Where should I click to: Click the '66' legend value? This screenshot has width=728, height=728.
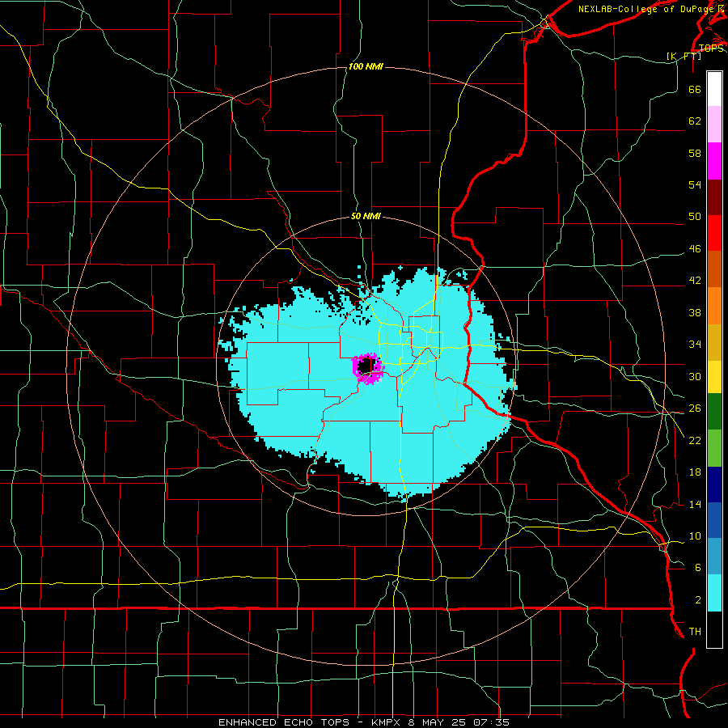[695, 89]
